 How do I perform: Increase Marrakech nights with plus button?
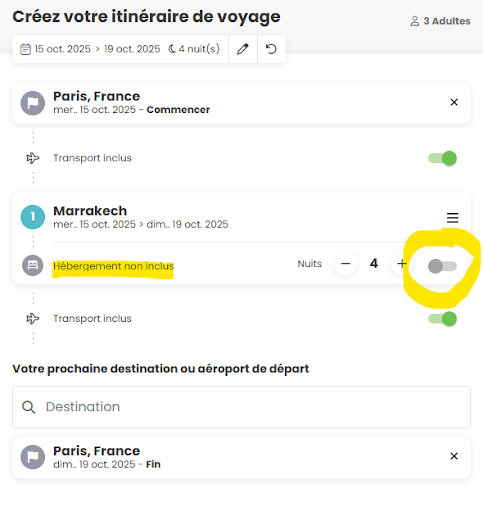[x=402, y=264]
